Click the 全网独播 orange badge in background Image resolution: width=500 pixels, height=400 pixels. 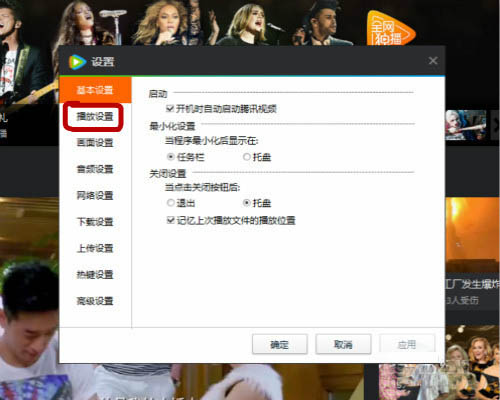[x=390, y=29]
